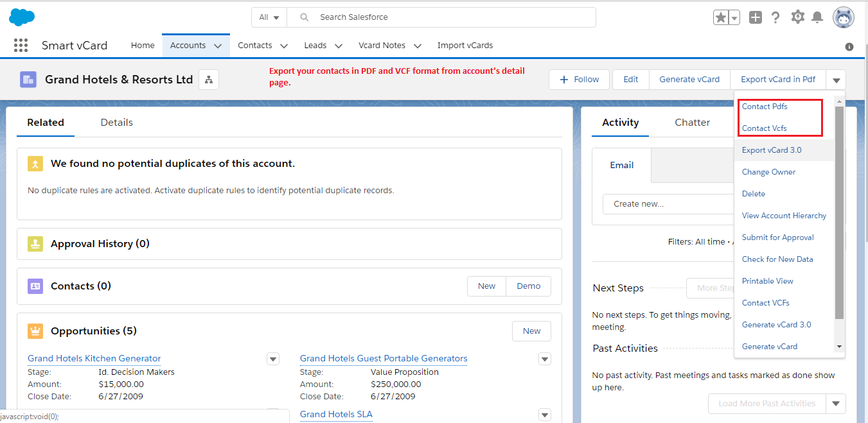Open the Favorites star icon
Screen dimensions: 868x423
[x=721, y=18]
